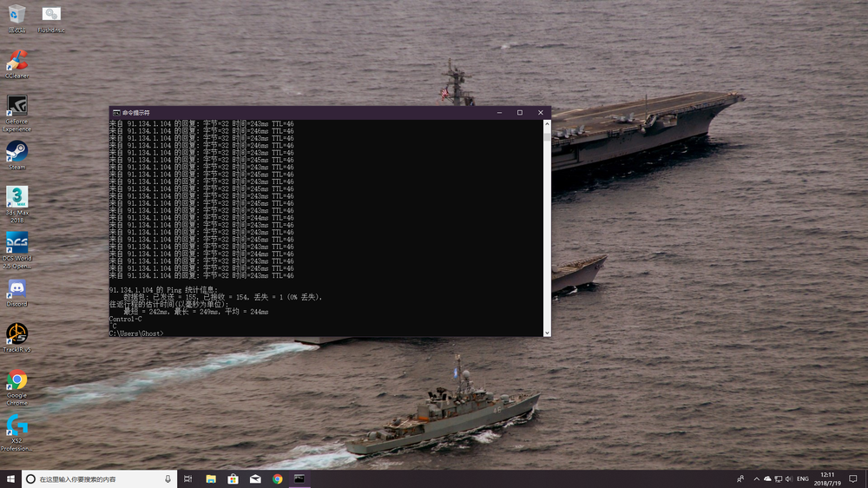Select the Discord desktop shortcut
868x488 pixels.
(16, 293)
